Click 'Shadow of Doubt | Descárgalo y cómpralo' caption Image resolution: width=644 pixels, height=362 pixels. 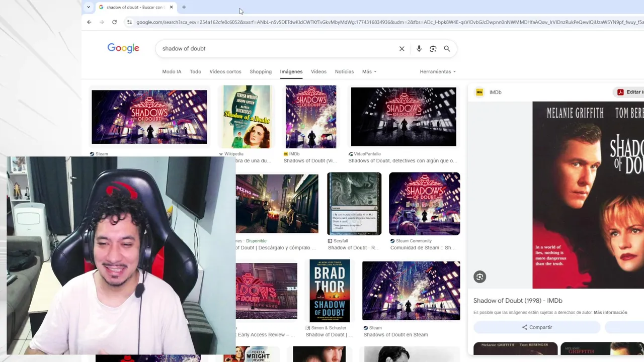[276, 247]
